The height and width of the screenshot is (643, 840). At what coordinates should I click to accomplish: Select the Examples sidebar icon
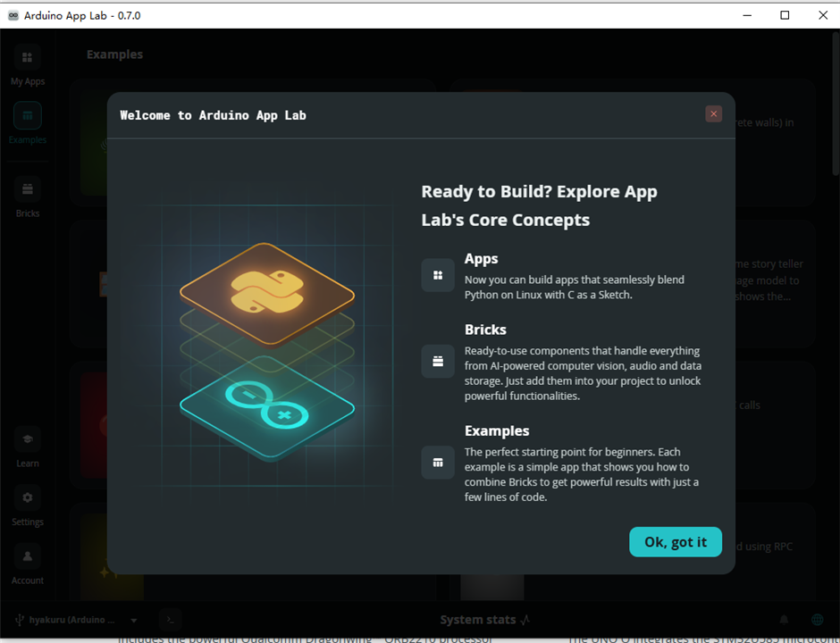[28, 115]
